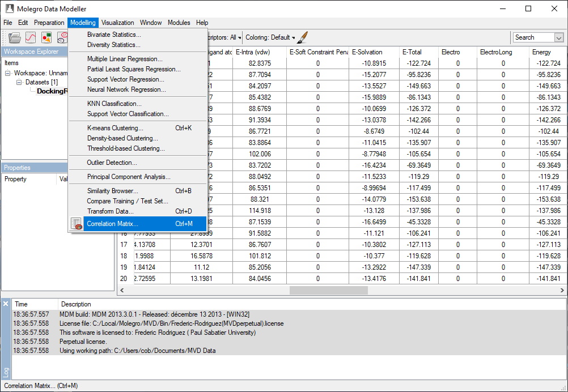Image resolution: width=568 pixels, height=392 pixels.
Task: Click the Workspace Explorer panel title
Action: click(x=35, y=52)
